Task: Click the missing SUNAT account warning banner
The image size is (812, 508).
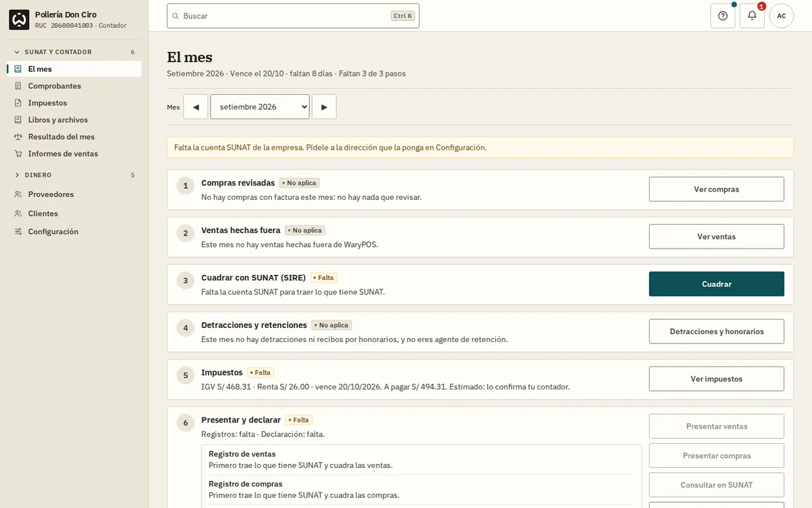Action: [480, 148]
